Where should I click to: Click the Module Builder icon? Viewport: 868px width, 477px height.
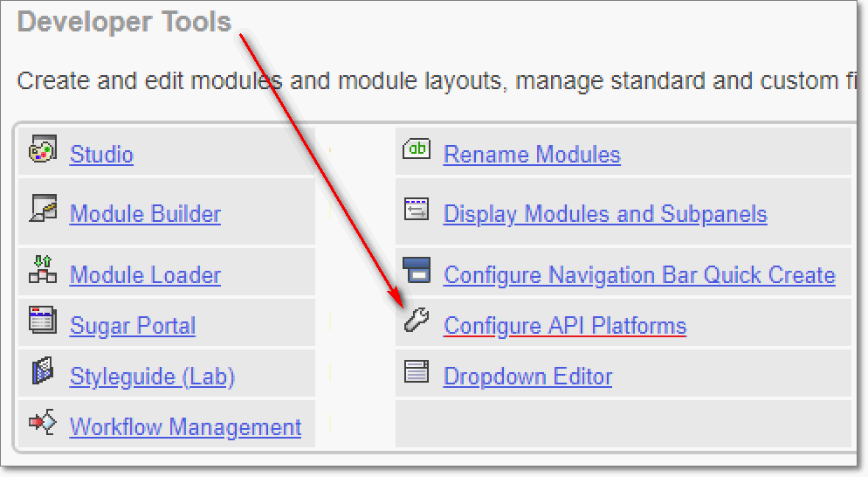point(43,208)
